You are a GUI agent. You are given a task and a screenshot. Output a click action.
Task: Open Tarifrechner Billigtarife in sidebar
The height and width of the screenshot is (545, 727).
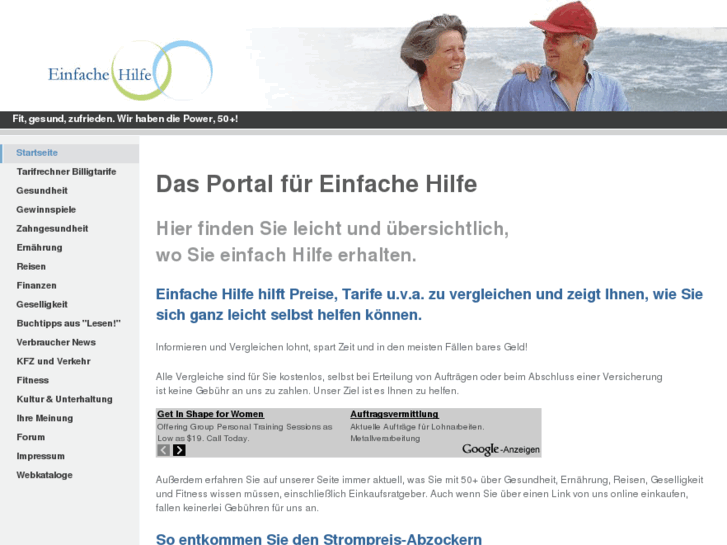[66, 172]
